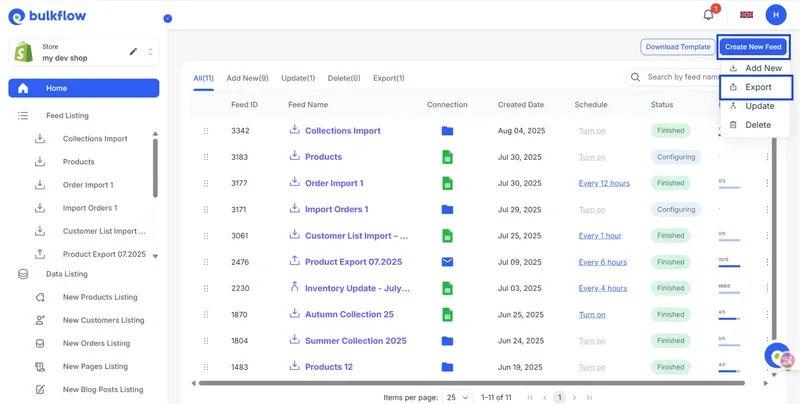800x404 pixels.
Task: Open New Orders Listing in sidebar
Action: 96,343
